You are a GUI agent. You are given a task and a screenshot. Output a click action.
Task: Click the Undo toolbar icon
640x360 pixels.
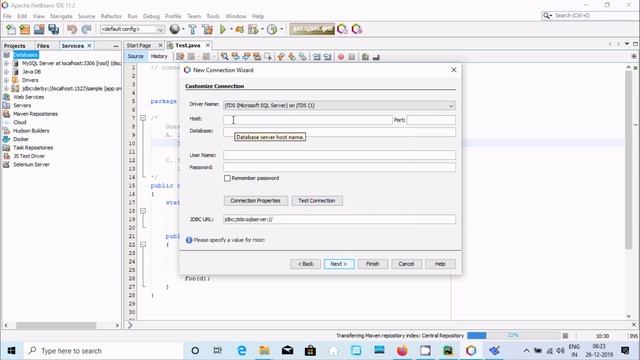tap(72, 29)
